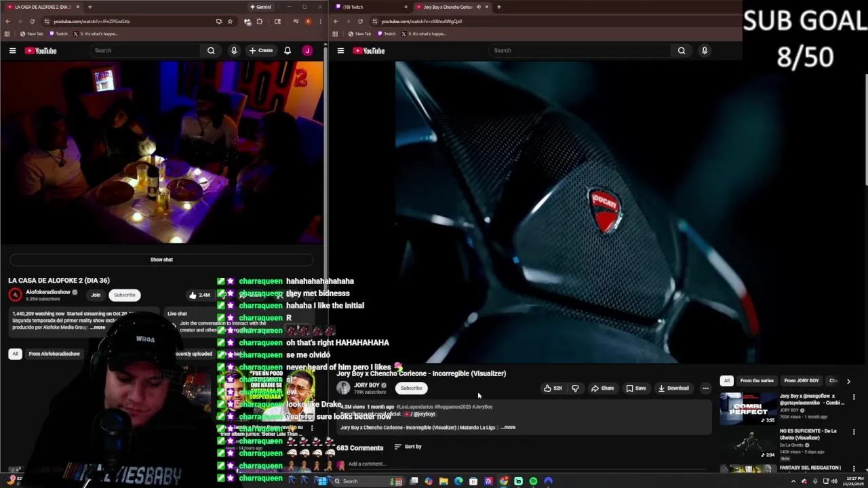The image size is (868, 488).
Task: Open options menu for NO ES SUFICIENTE video
Action: point(854,432)
